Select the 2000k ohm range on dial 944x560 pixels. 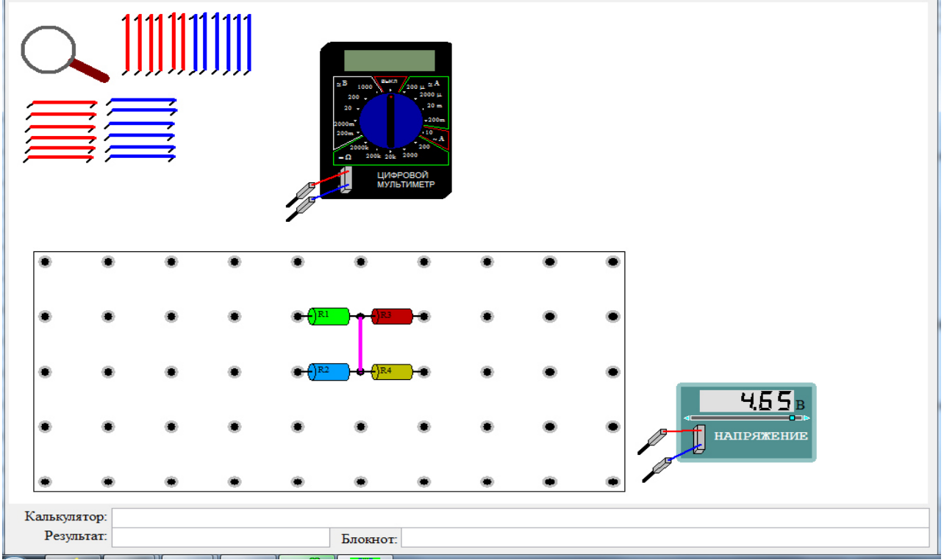[360, 148]
